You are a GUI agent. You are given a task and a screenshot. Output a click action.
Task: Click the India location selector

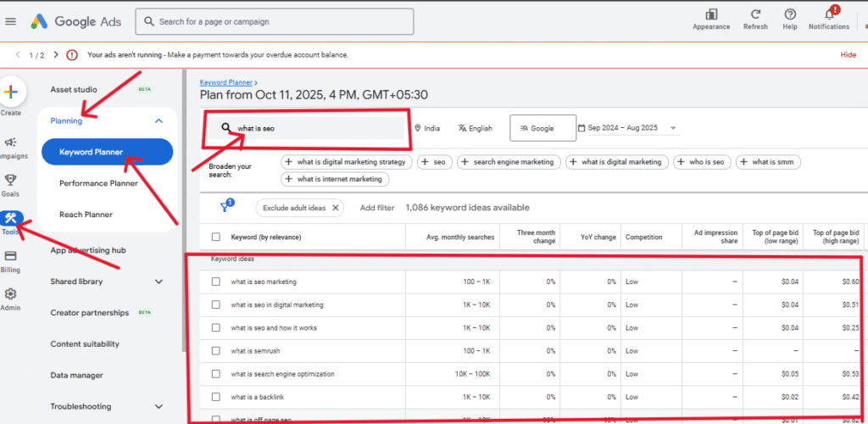pos(427,128)
